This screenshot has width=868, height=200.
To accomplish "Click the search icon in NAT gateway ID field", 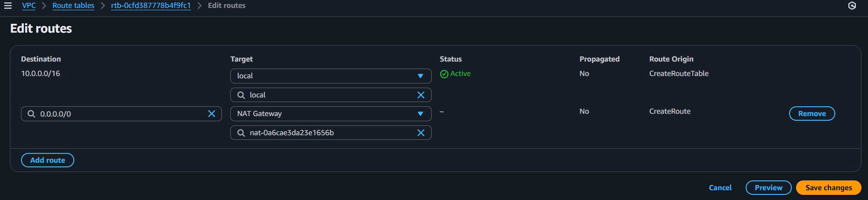I will pyautogui.click(x=241, y=133).
